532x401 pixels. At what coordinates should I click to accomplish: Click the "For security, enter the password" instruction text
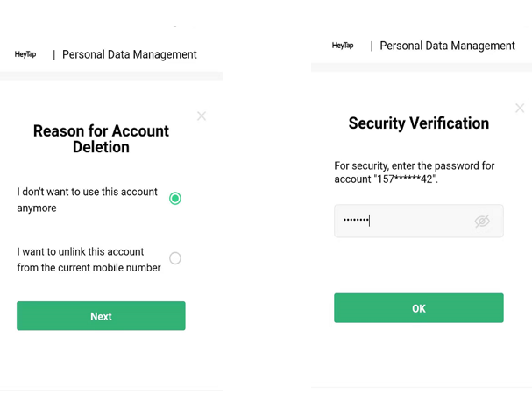414,165
